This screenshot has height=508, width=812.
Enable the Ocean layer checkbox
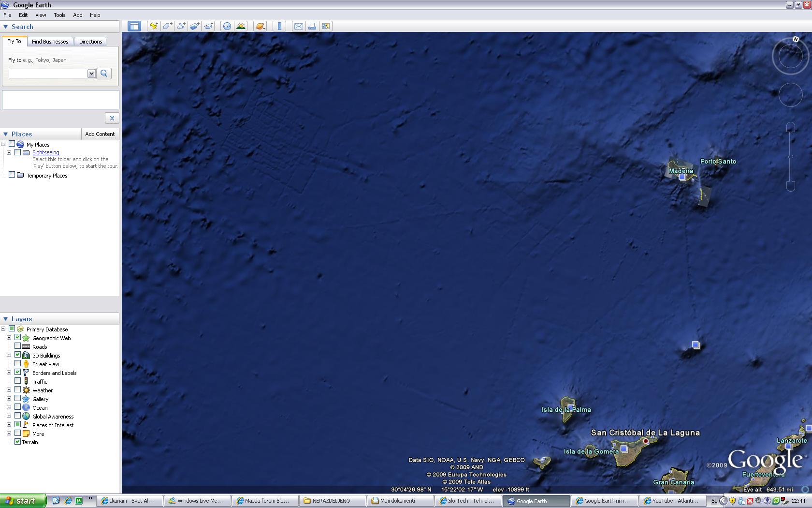coord(18,407)
